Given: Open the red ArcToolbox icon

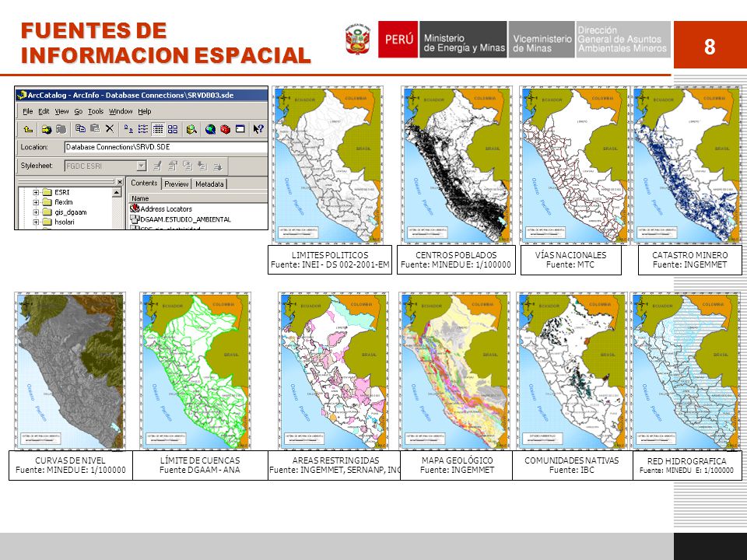Looking at the screenshot, I should click(226, 128).
